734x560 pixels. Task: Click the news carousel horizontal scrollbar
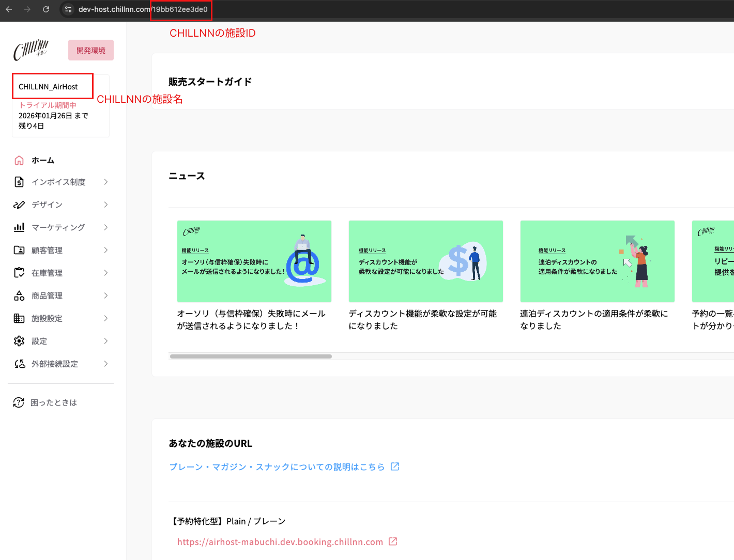point(251,356)
